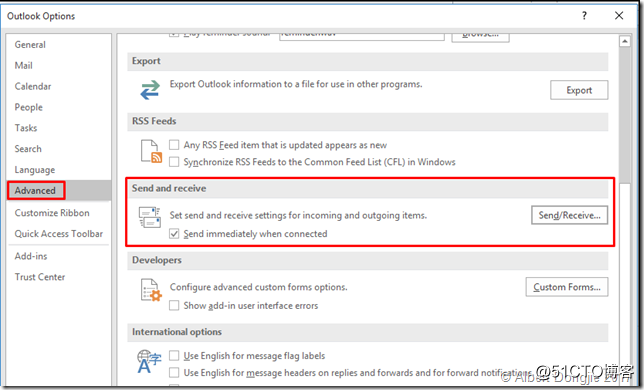Open the Custom Forms... dialog
Screen dimensions: 644x390
pos(567,287)
